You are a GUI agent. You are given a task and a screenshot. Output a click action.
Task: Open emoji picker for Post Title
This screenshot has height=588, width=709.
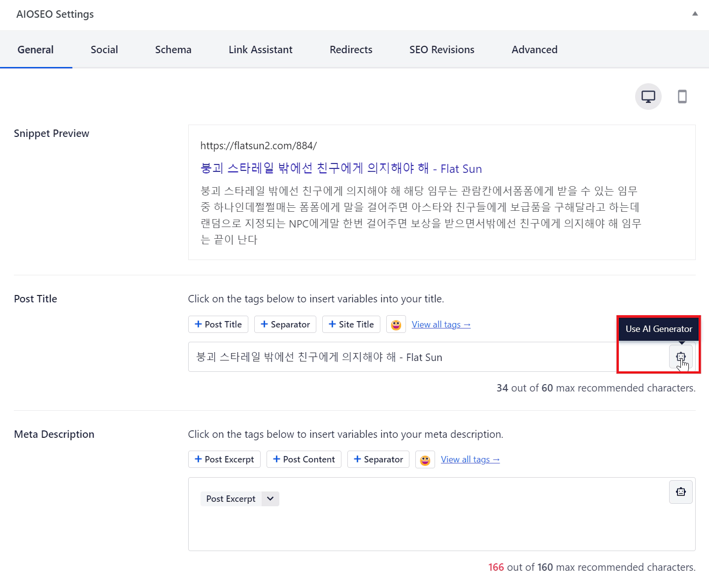click(396, 325)
